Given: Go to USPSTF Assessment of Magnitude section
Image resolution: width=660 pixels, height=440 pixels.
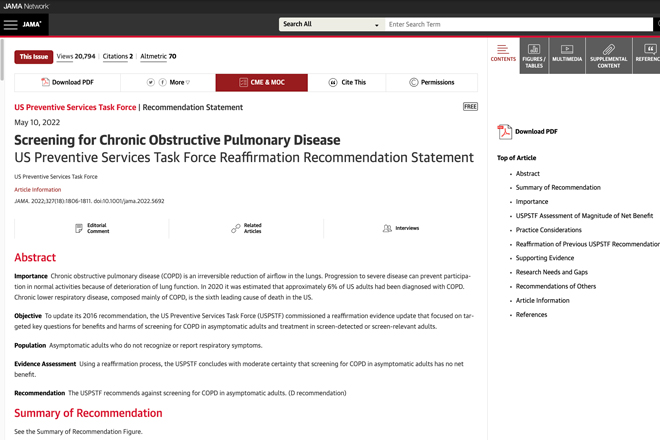Looking at the screenshot, I should pos(584,216).
